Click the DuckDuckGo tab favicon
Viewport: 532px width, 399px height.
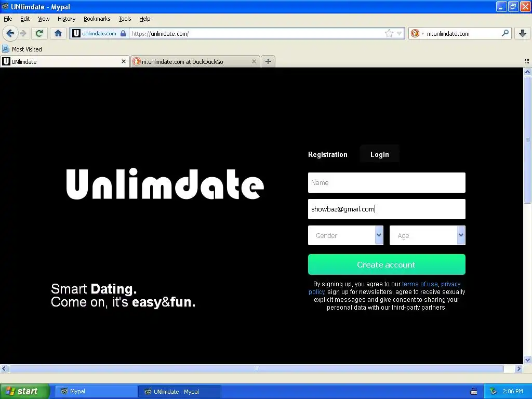point(137,61)
